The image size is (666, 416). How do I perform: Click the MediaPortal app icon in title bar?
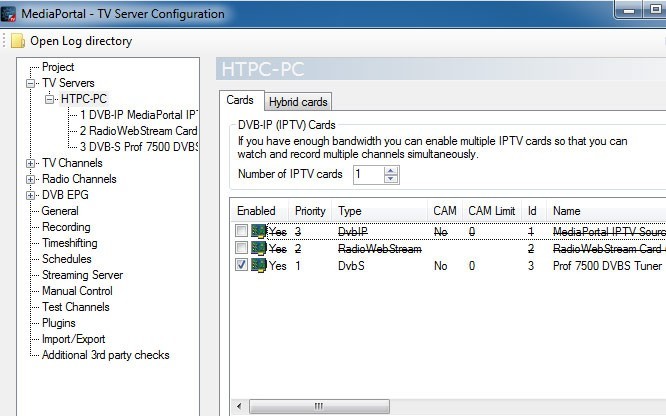coord(13,14)
